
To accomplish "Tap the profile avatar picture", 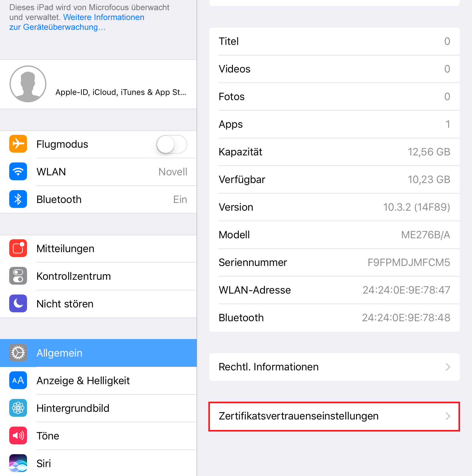I will [x=28, y=84].
